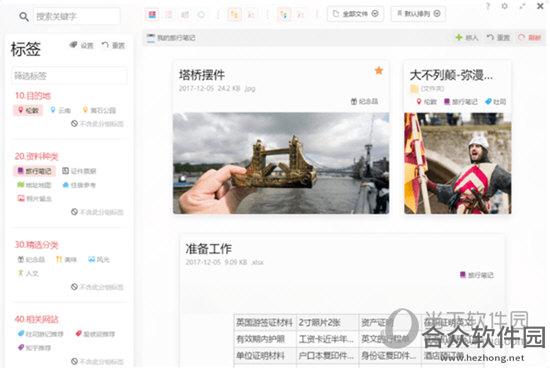
Task: Select the 2寸照片2张 table cell
Action: click(328, 322)
